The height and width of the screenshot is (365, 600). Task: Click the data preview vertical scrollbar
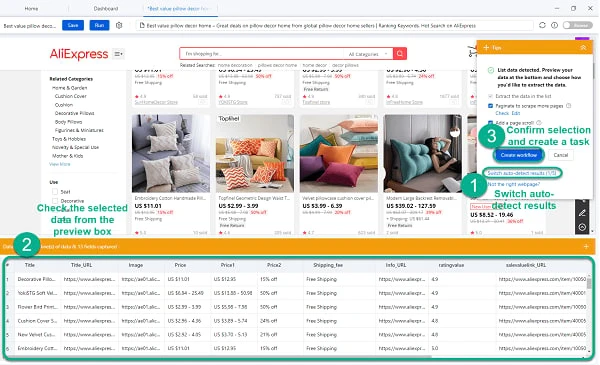(589, 284)
